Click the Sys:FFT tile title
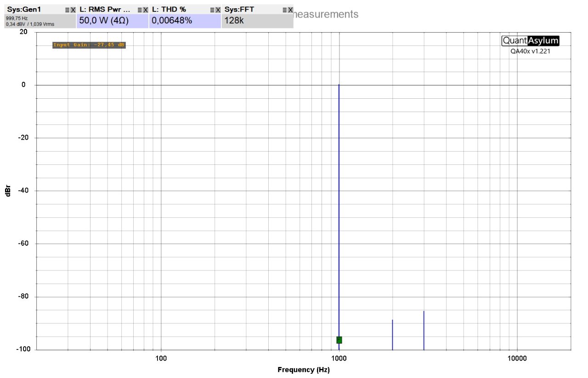 (239, 9)
